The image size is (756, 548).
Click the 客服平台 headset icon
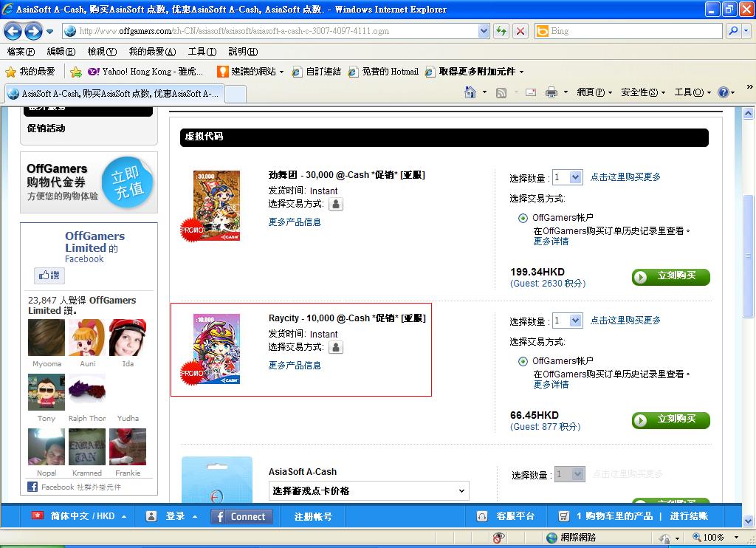[x=481, y=517]
